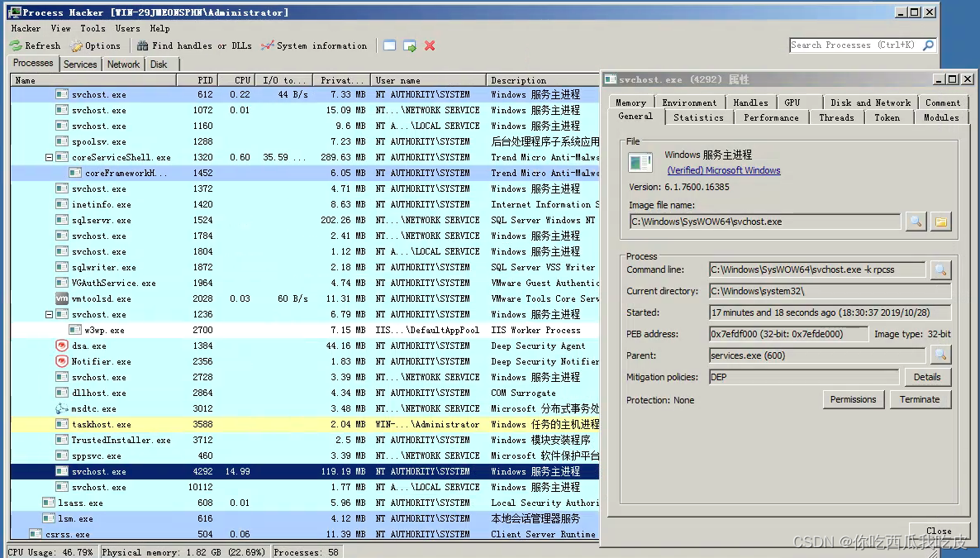The width and height of the screenshot is (980, 558).
Task: Click the Image file name field
Action: click(x=765, y=222)
